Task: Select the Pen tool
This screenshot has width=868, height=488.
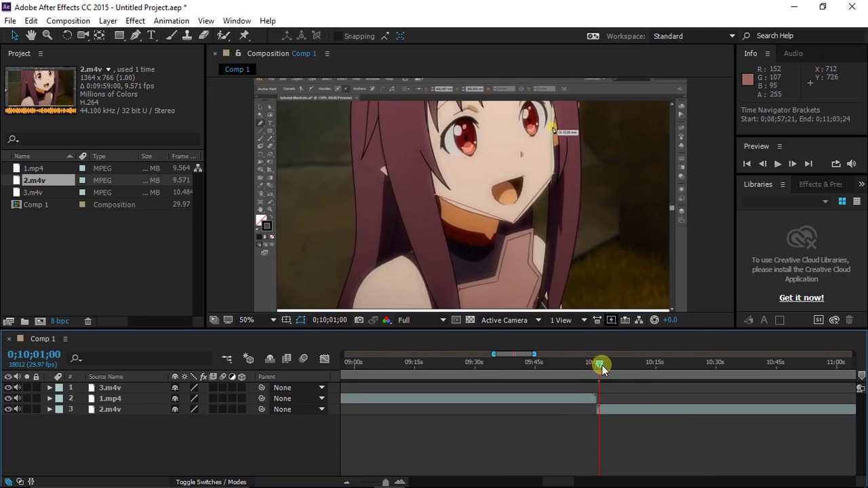Action: (x=136, y=36)
